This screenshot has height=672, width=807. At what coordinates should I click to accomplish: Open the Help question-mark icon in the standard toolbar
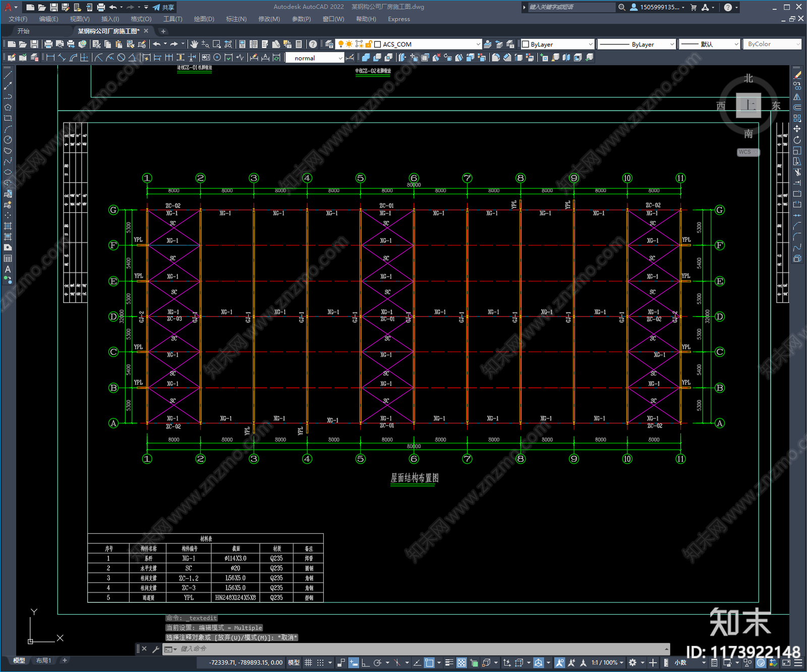pyautogui.click(x=313, y=44)
